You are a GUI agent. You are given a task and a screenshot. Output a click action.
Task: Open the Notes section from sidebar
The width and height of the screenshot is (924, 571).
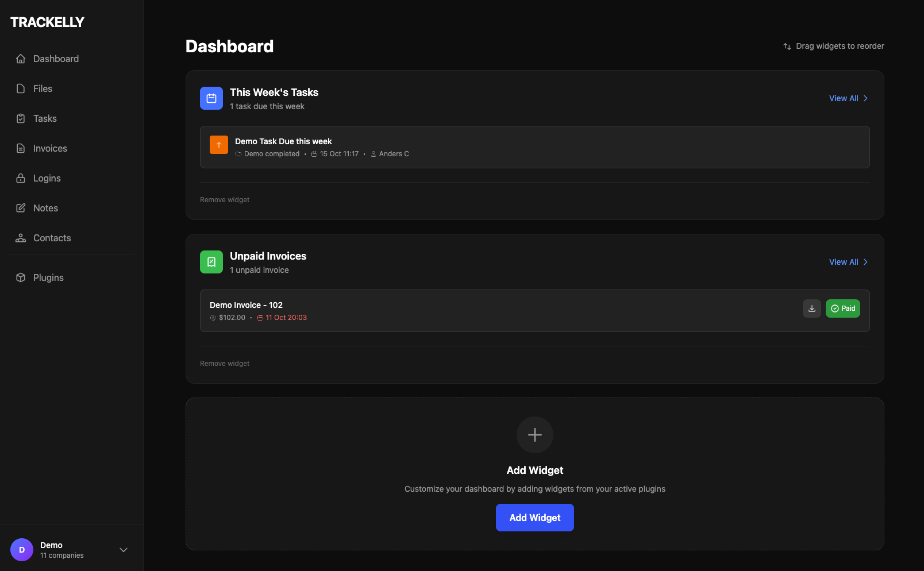click(x=46, y=208)
